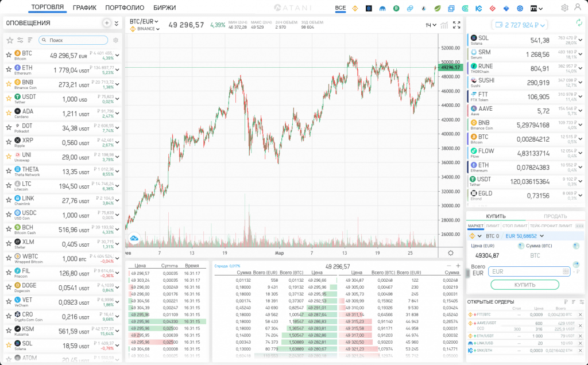Switch to the ПОРТФОЛИО tab
The width and height of the screenshot is (588, 365).
pyautogui.click(x=125, y=7)
